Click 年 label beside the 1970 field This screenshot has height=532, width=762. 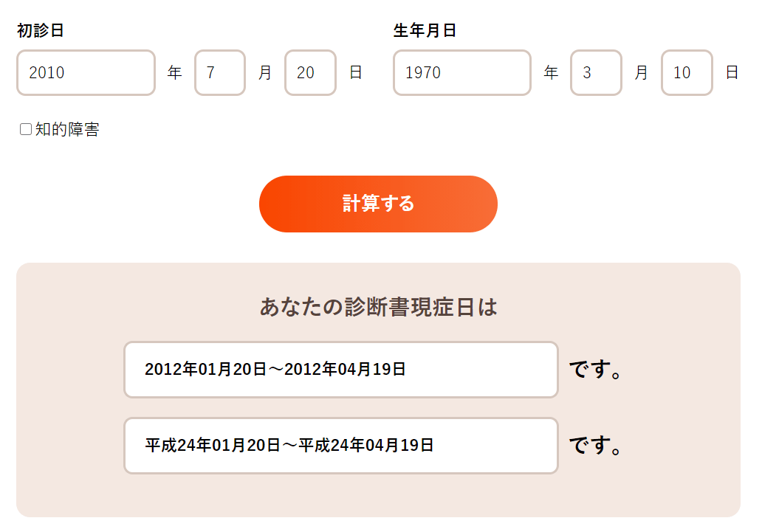(x=551, y=73)
